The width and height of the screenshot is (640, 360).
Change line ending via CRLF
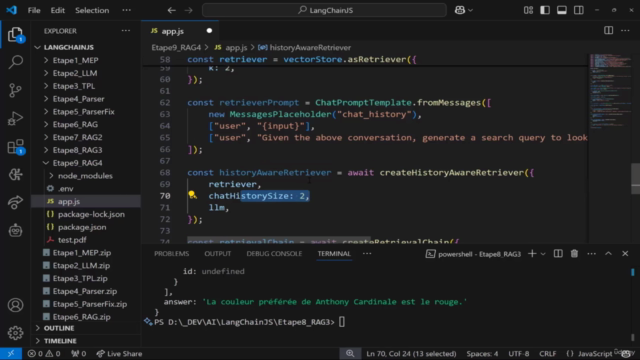[x=547, y=353]
